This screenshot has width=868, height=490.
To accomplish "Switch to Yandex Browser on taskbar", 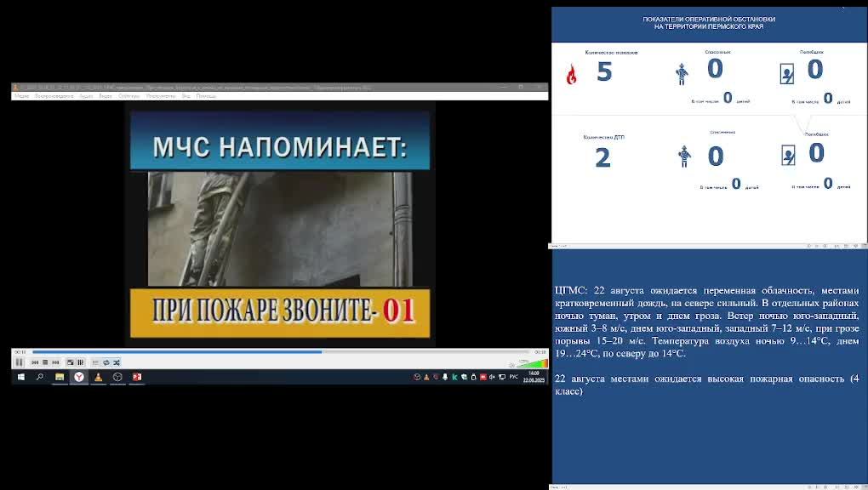I will pyautogui.click(x=79, y=377).
